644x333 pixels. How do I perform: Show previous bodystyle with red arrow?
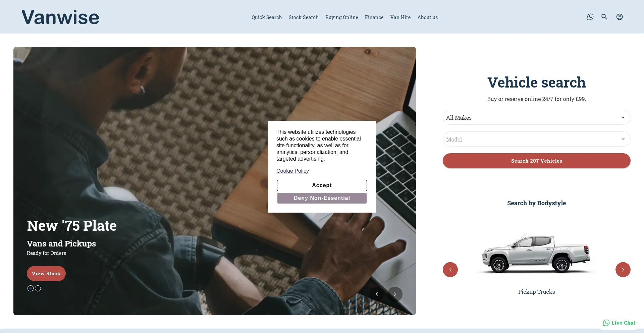pyautogui.click(x=450, y=270)
